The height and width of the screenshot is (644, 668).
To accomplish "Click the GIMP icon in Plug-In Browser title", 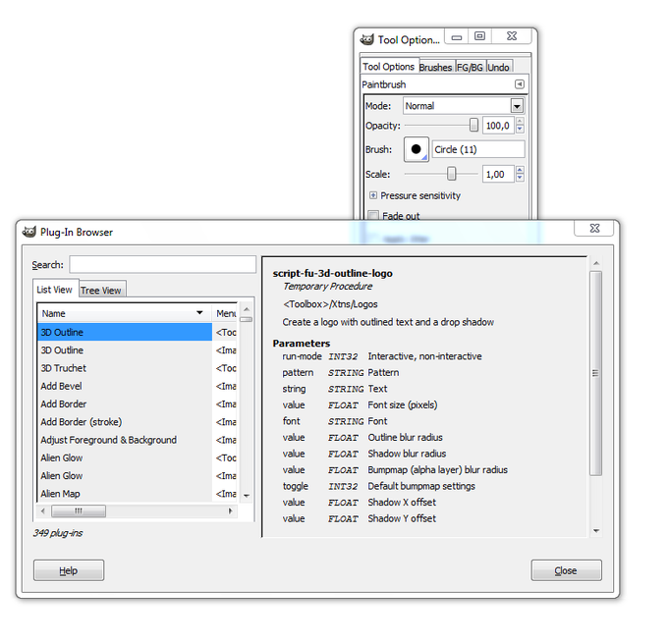I will point(28,232).
